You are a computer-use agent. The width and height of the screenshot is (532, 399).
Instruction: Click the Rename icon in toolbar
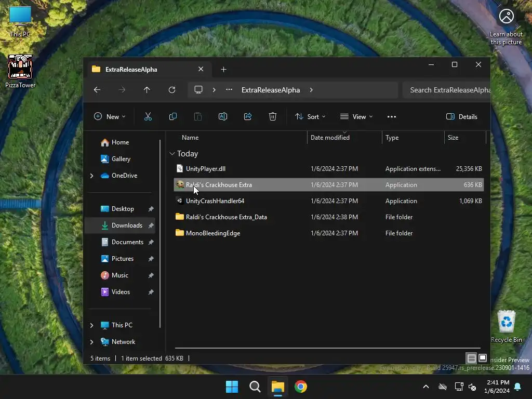point(223,117)
